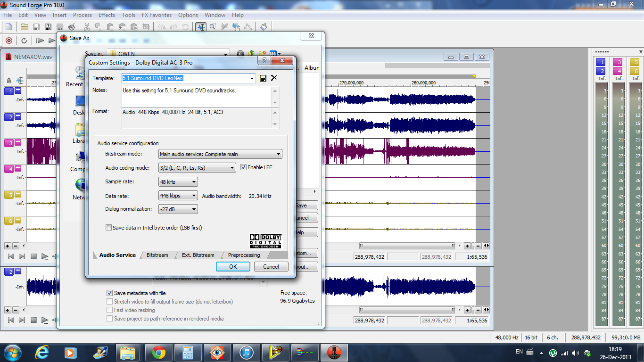Click the Save floppy disk toolbar icon
644x362 pixels.
[36, 27]
